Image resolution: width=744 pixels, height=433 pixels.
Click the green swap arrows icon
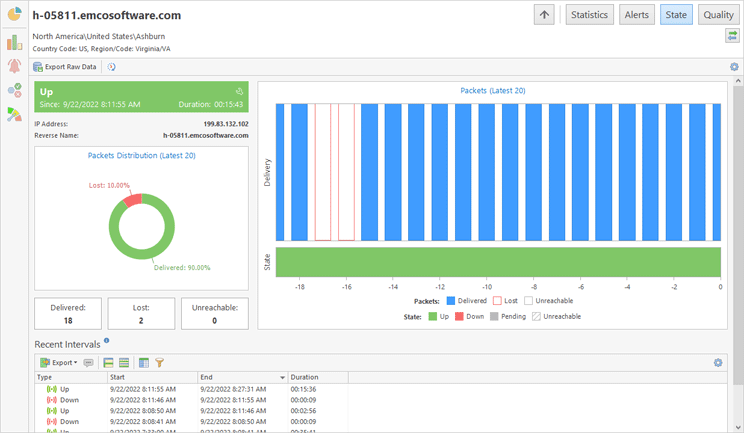pos(733,36)
